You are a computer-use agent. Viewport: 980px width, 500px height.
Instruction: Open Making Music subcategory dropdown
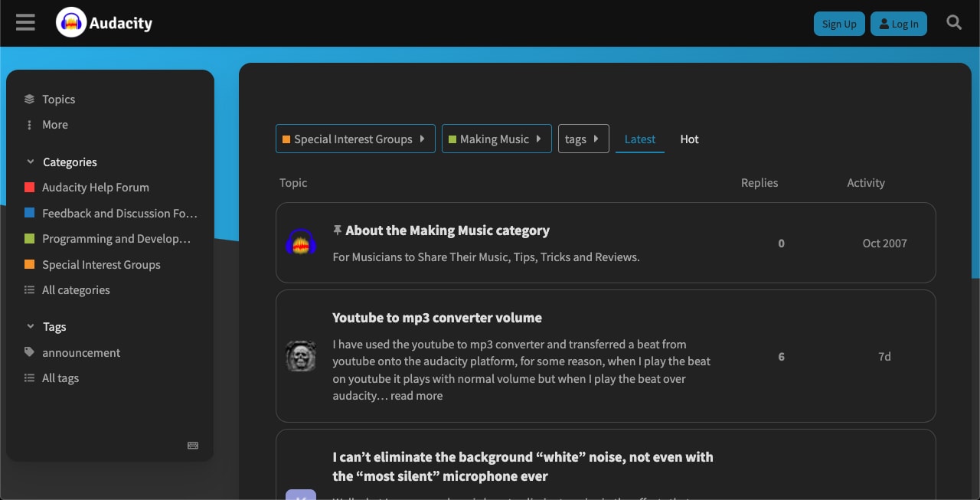pos(496,139)
